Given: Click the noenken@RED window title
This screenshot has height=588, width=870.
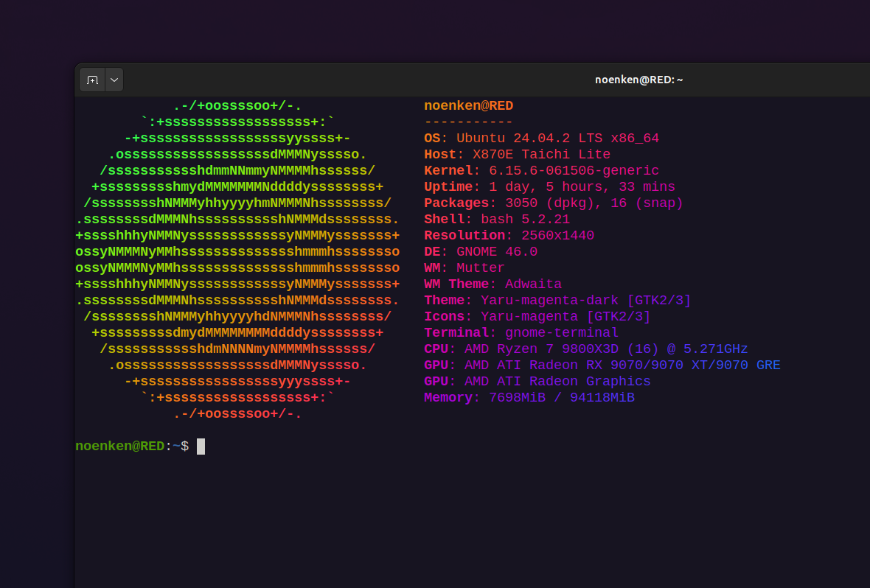Looking at the screenshot, I should pos(638,80).
